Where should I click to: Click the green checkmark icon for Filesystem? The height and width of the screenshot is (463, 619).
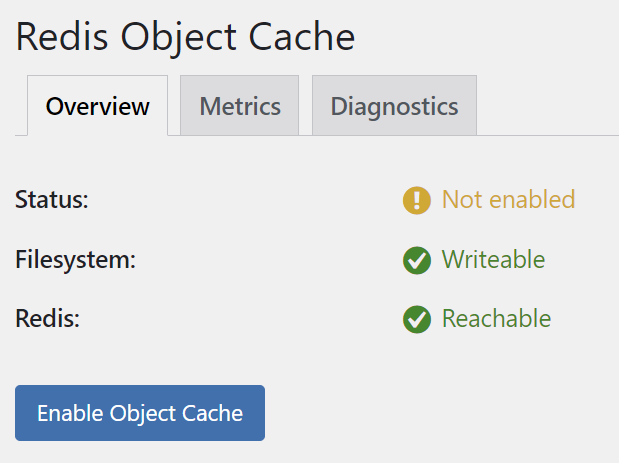416,260
